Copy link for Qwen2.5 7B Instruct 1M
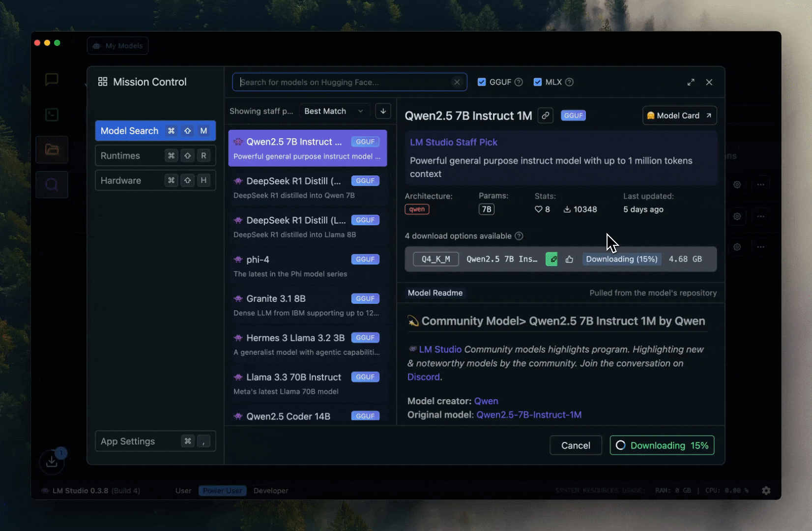The height and width of the screenshot is (531, 812). [545, 116]
